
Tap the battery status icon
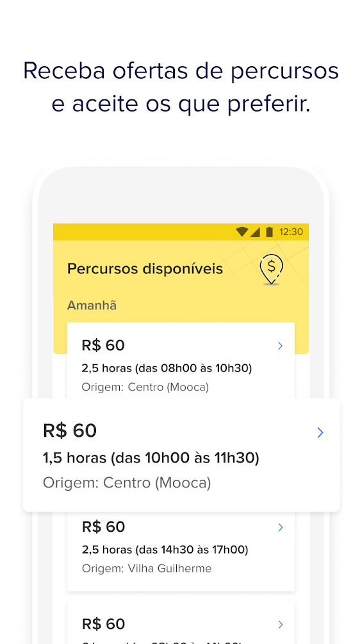click(x=269, y=232)
